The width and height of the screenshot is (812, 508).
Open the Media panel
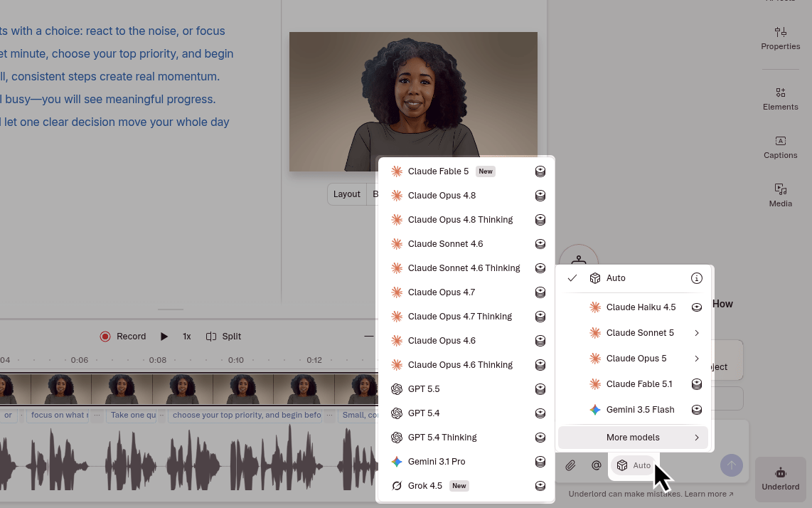click(x=781, y=196)
